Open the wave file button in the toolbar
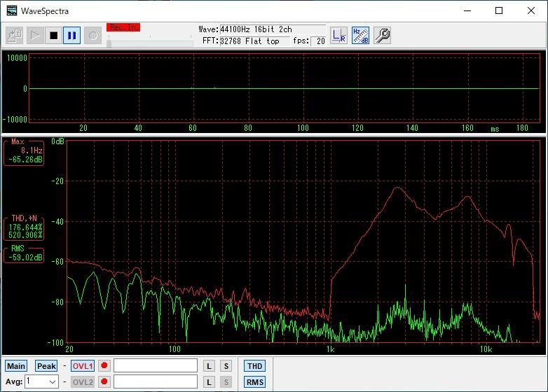 tap(14, 36)
